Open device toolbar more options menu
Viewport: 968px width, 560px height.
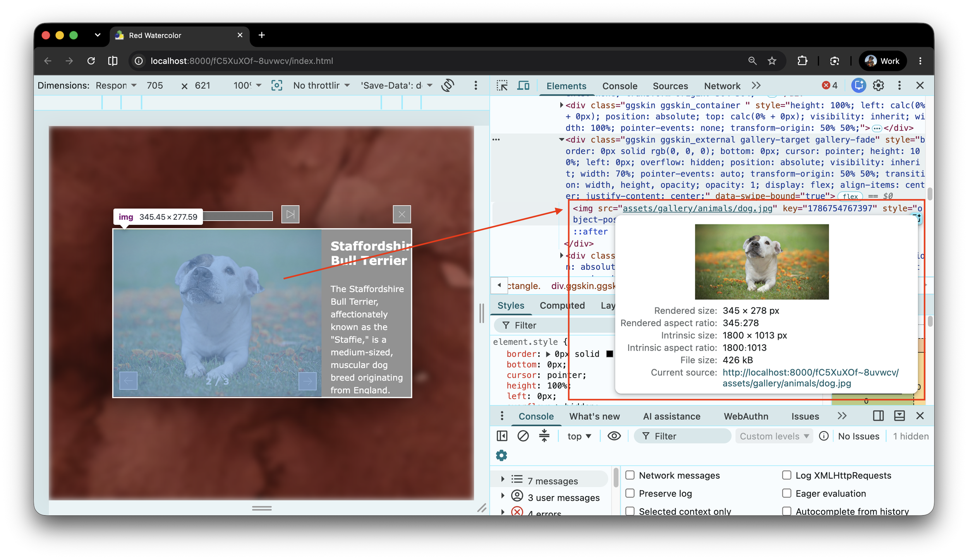pos(476,85)
